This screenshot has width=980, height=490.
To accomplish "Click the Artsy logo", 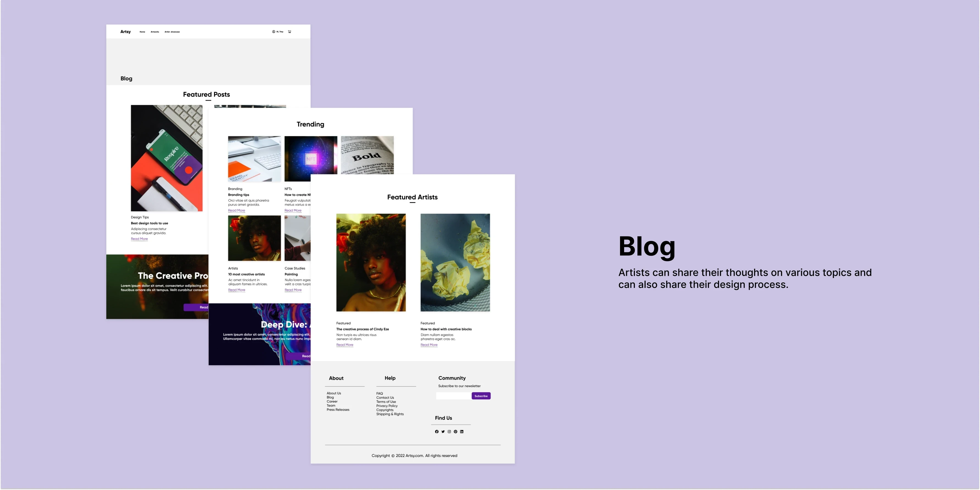I will (125, 32).
